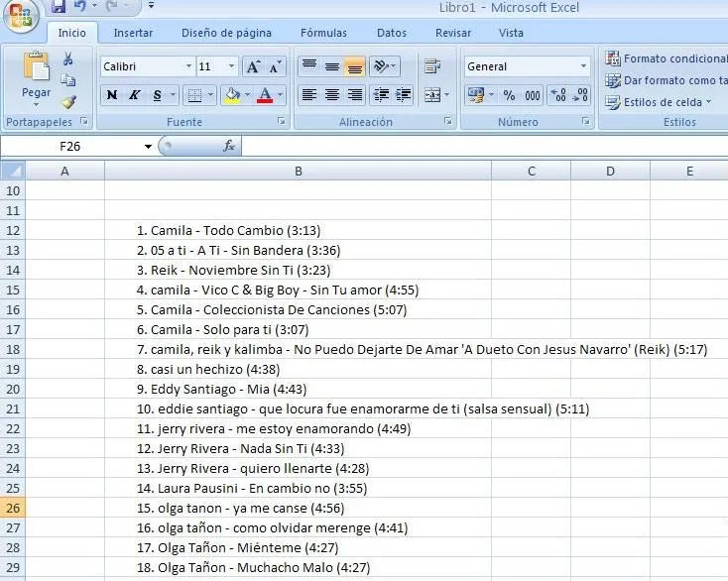Toggle bold formatting (N)

pyautogui.click(x=112, y=95)
